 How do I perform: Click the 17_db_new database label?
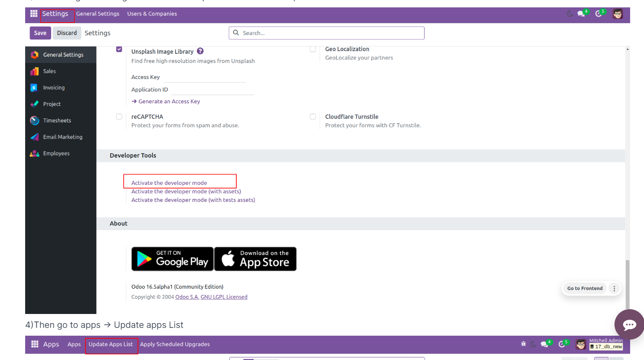point(606,347)
